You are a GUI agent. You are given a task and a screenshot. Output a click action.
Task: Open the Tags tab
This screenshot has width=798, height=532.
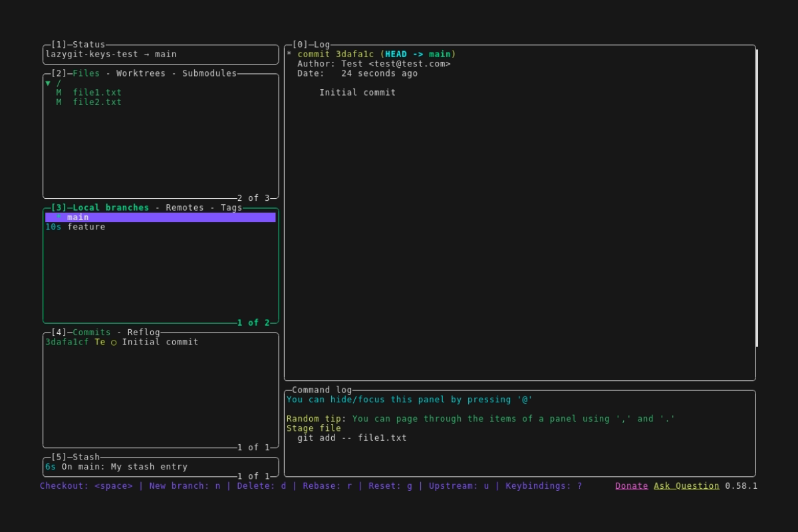point(231,208)
